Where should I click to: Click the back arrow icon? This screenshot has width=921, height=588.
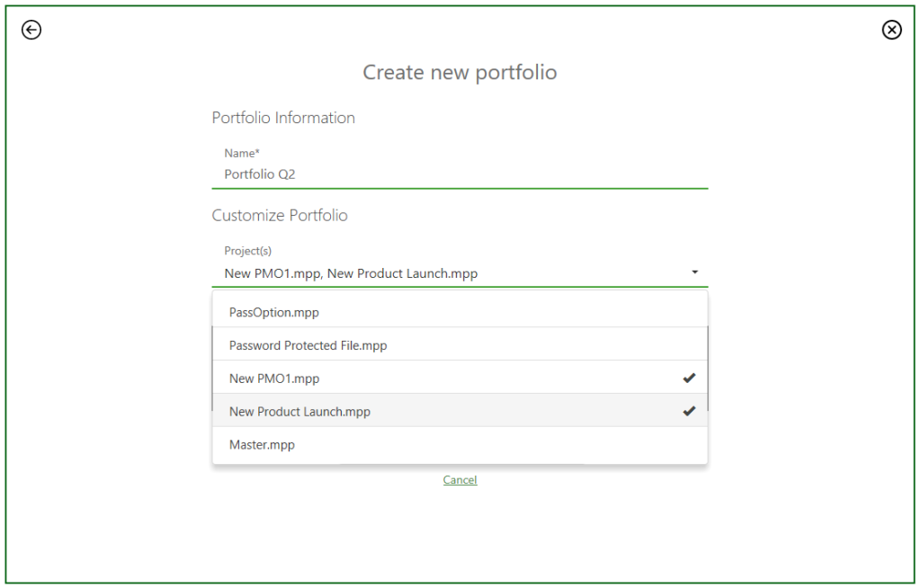pos(31,30)
